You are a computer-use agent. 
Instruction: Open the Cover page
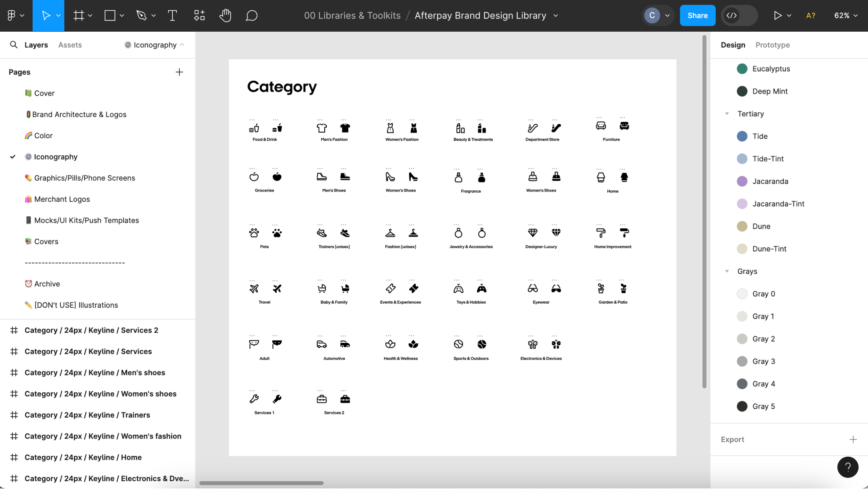tap(44, 93)
